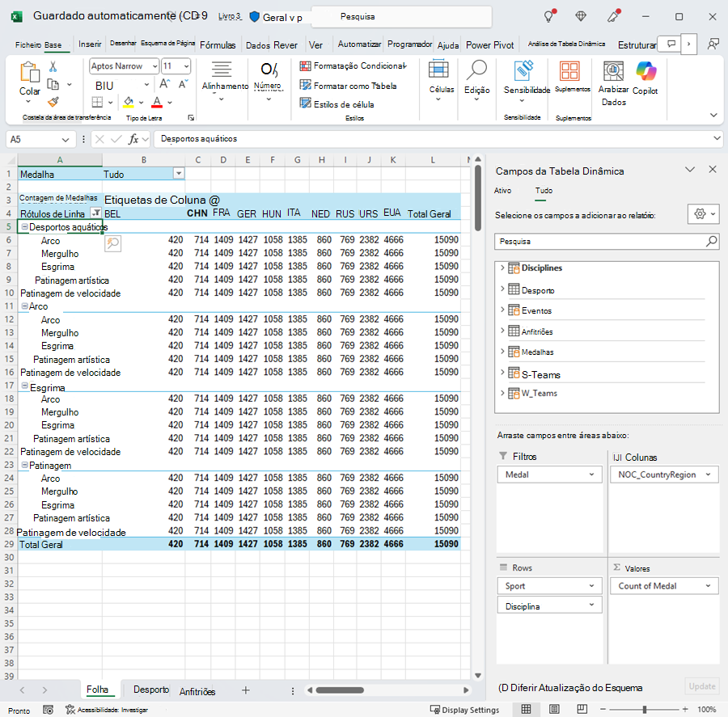Image resolution: width=728 pixels, height=717 pixels.
Task: Click the pen icon in title bar
Action: click(x=614, y=16)
